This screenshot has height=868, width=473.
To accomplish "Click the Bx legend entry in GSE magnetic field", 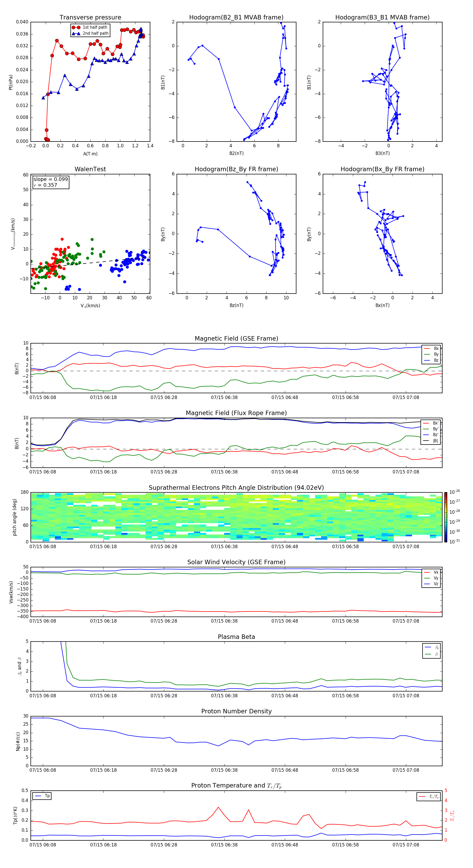I will pos(431,349).
